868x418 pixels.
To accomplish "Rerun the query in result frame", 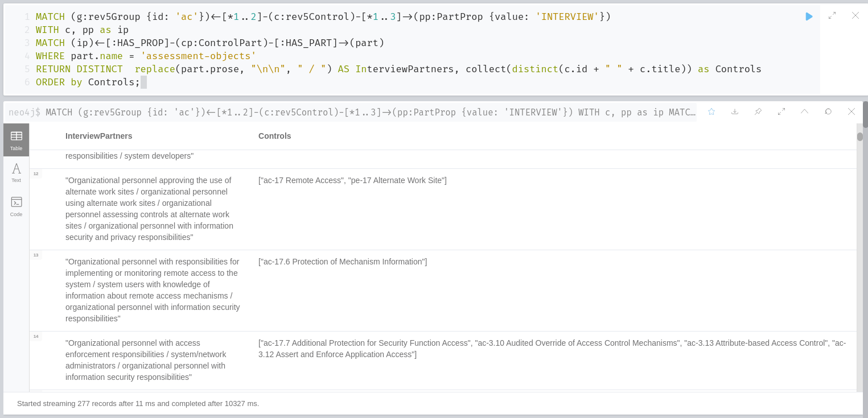I will coord(828,111).
